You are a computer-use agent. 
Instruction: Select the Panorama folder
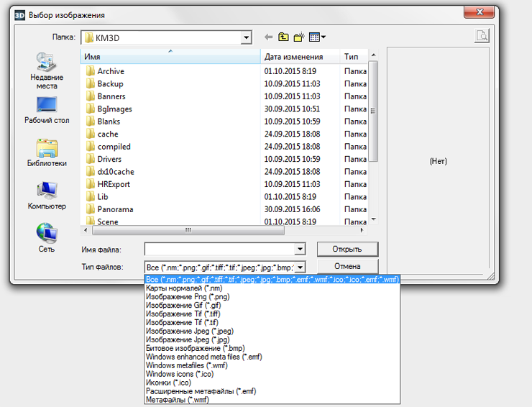click(x=115, y=209)
